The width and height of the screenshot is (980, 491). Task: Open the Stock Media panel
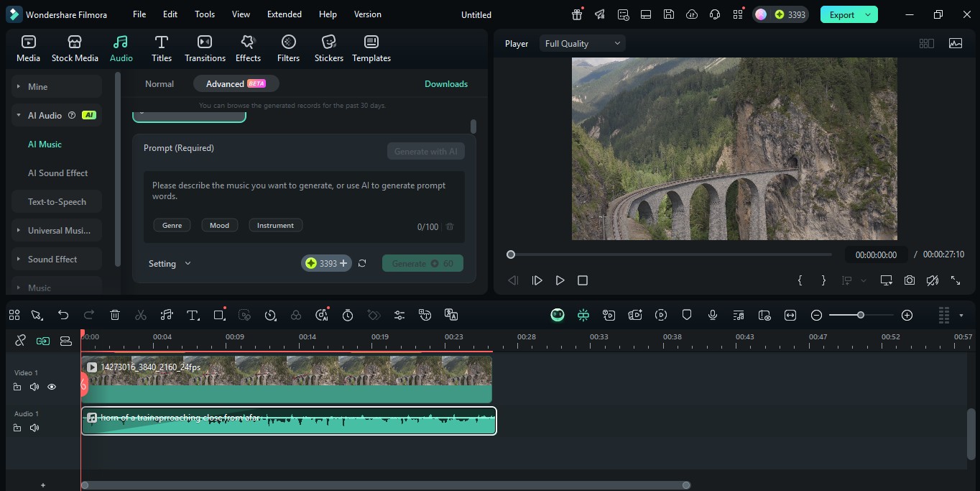click(x=75, y=48)
